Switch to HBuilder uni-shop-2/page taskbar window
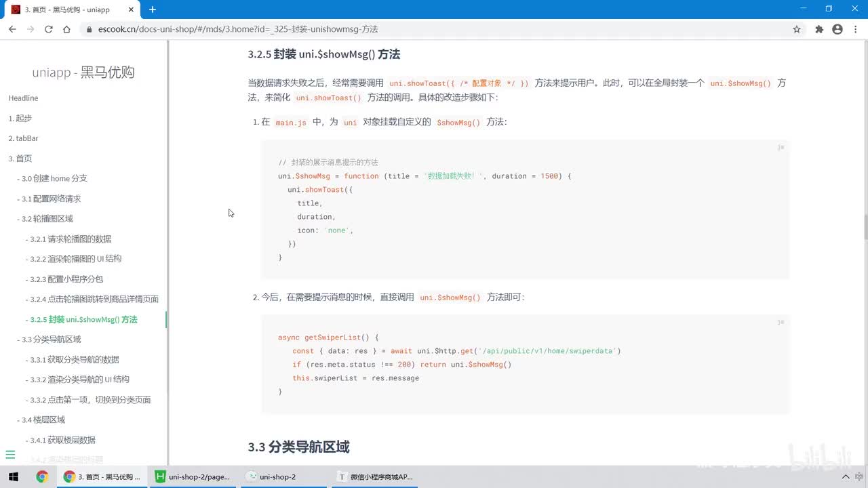The image size is (868, 488). click(193, 476)
